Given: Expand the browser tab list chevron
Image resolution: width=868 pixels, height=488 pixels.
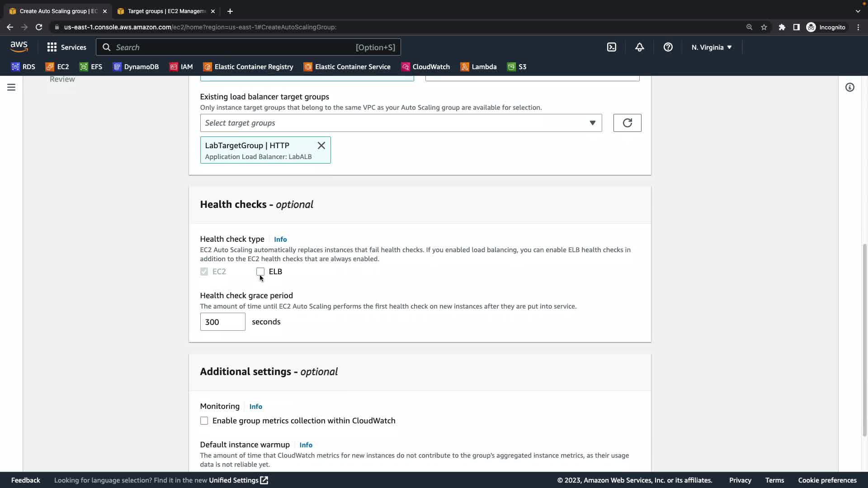Looking at the screenshot, I should (x=858, y=11).
